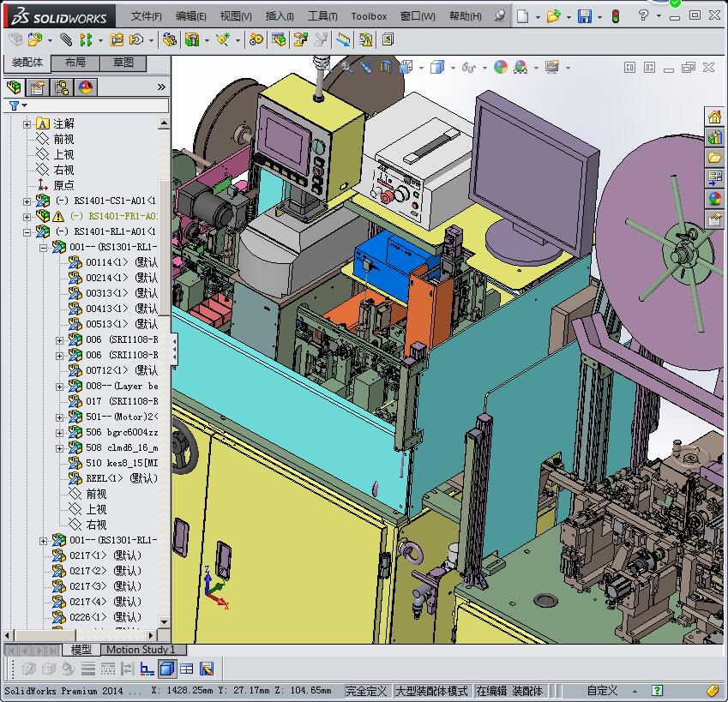Select the Linear Component Pattern icon
The image size is (728, 702).
(x=86, y=40)
